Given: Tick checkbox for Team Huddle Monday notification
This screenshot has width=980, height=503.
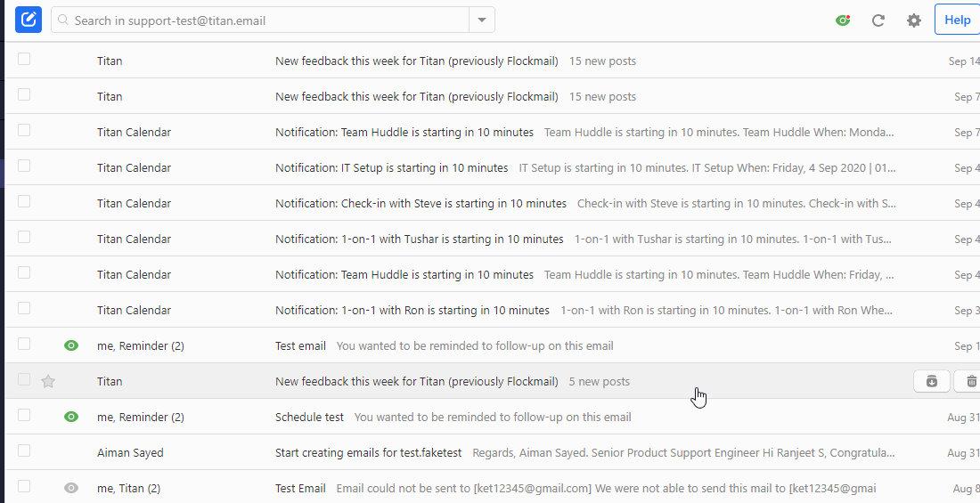Looking at the screenshot, I should tap(24, 130).
